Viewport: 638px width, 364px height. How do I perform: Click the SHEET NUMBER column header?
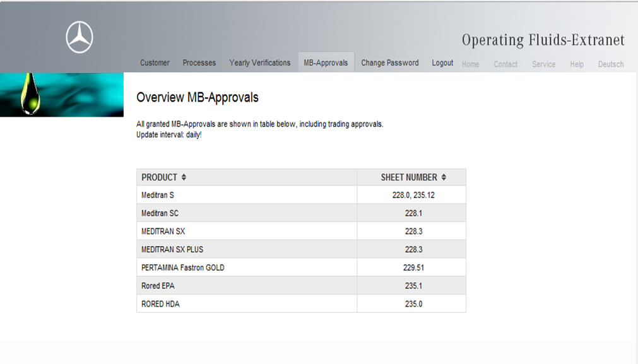pos(411,177)
